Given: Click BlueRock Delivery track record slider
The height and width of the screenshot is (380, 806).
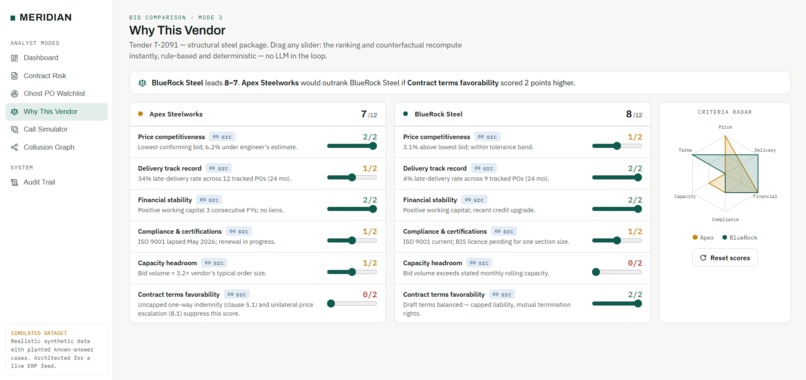Looking at the screenshot, I should (617, 177).
